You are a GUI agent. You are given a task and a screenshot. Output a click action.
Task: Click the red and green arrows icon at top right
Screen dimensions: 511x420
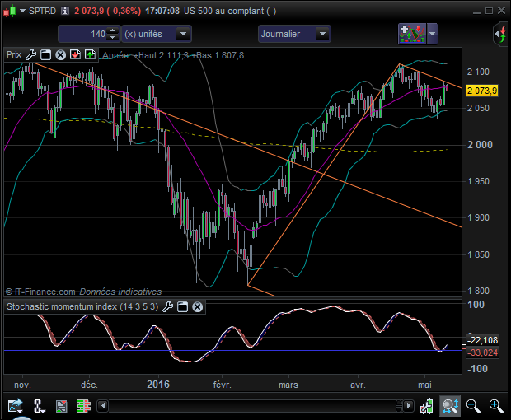[x=501, y=34]
